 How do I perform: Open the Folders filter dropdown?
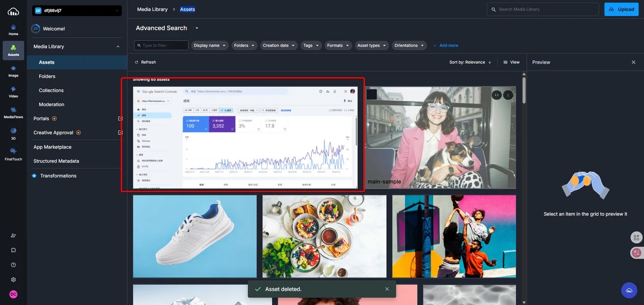click(244, 45)
